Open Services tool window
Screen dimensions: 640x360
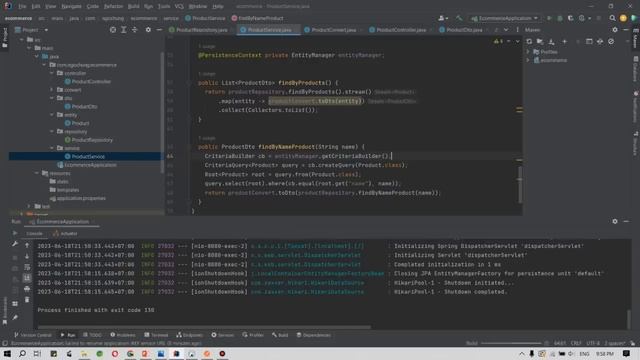point(223,335)
